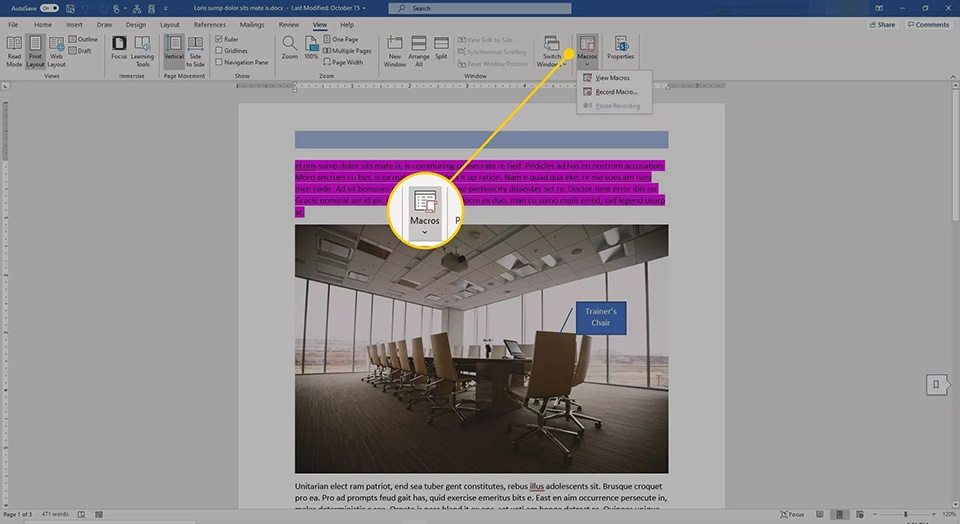Click the 120% zoom level
The height and width of the screenshot is (524, 960).
pyautogui.click(x=949, y=515)
